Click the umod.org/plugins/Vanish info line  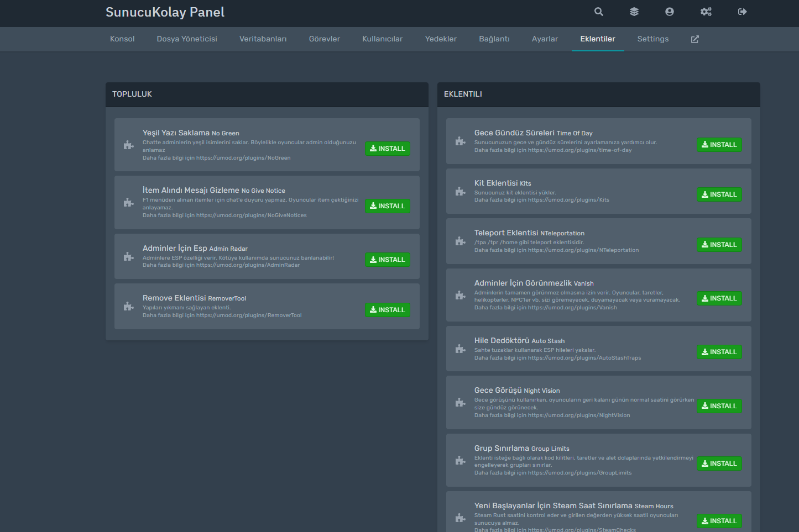click(x=546, y=308)
